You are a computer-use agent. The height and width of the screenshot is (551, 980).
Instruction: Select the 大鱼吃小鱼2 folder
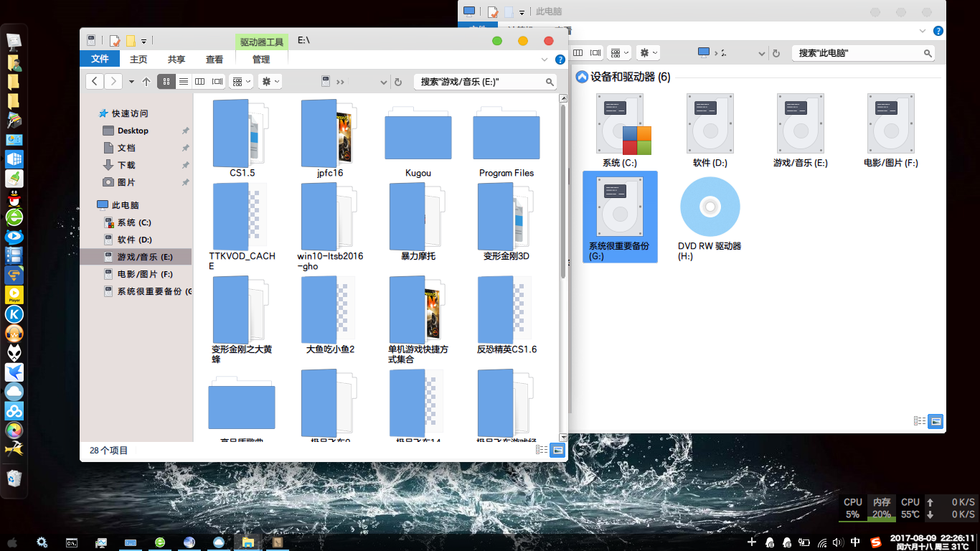pyautogui.click(x=330, y=315)
